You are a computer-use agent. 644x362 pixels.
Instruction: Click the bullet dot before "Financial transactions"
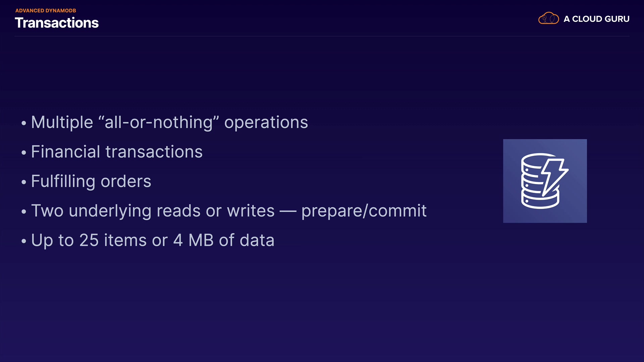coord(23,153)
